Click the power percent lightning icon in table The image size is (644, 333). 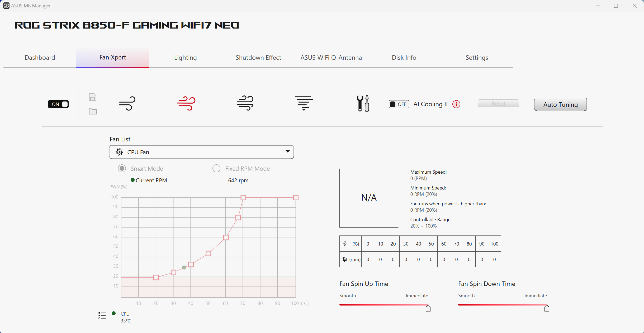(x=345, y=244)
